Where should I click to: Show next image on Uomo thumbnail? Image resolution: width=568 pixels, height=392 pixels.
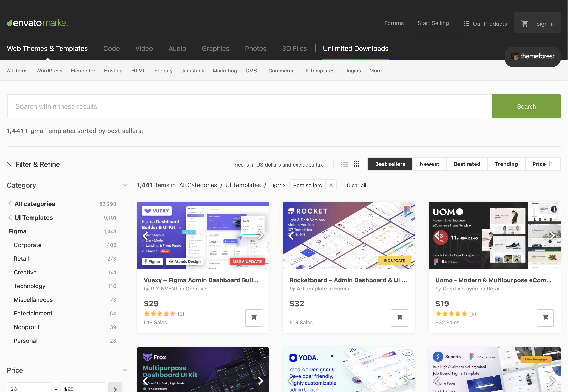point(553,235)
